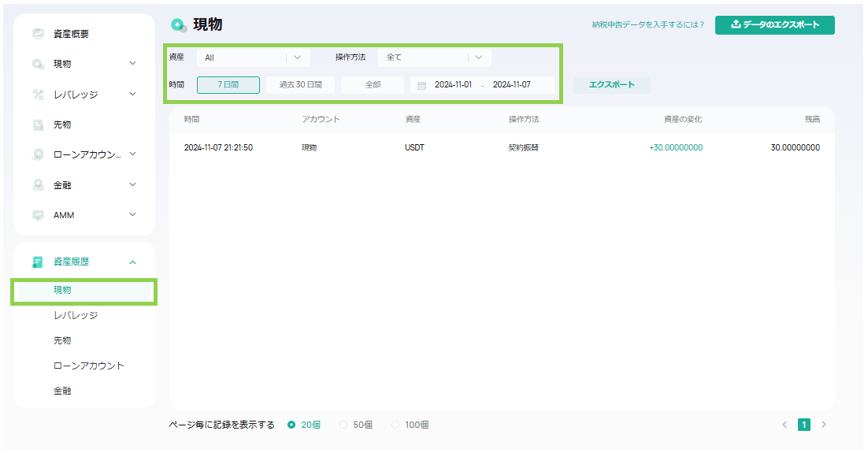Click the +30.00000000 change value
Viewport: 868px width, 453px height.
pos(676,148)
